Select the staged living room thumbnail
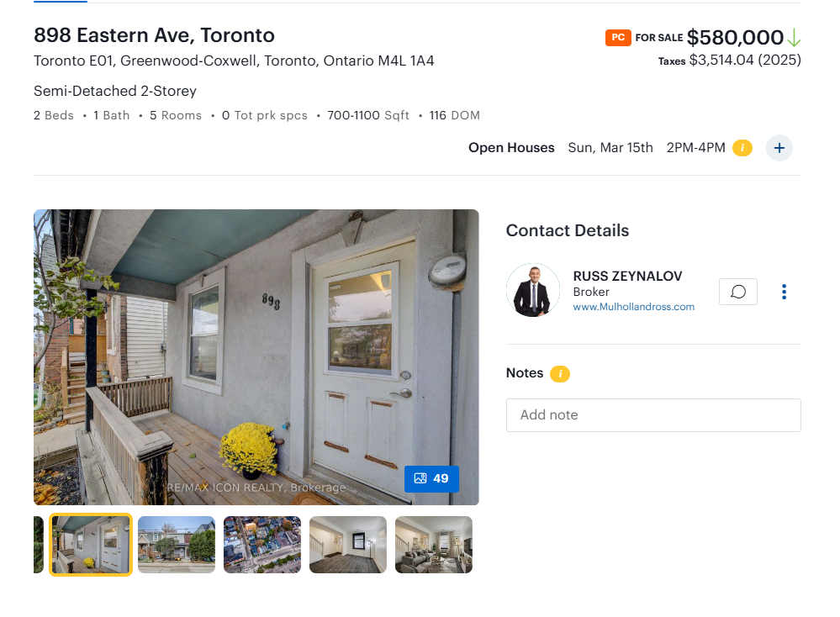 [x=433, y=545]
